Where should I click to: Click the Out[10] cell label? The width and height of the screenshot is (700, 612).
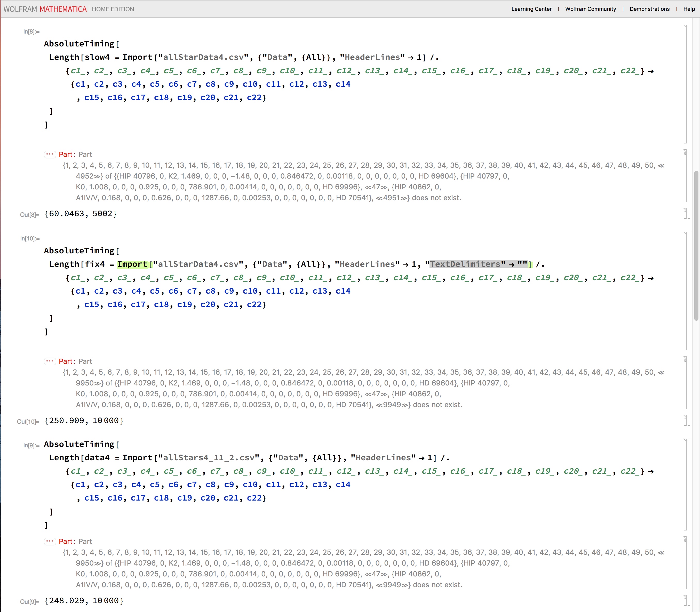point(28,422)
